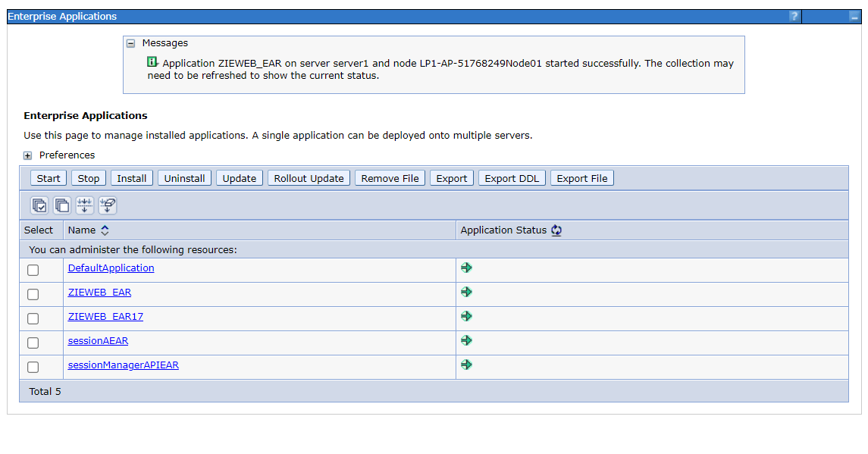Check the checkbox for ZIEWEB_EAR
Image resolution: width=868 pixels, height=454 pixels.
coord(33,294)
